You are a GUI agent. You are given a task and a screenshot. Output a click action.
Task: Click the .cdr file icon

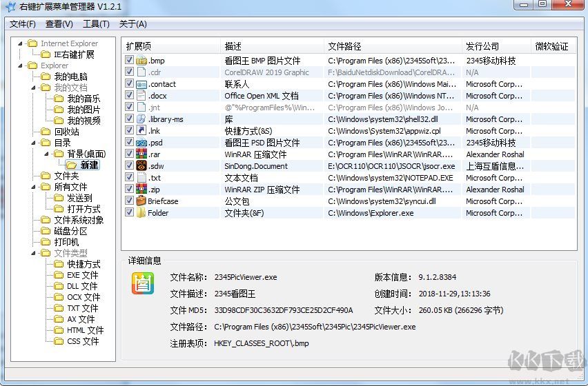[141, 72]
